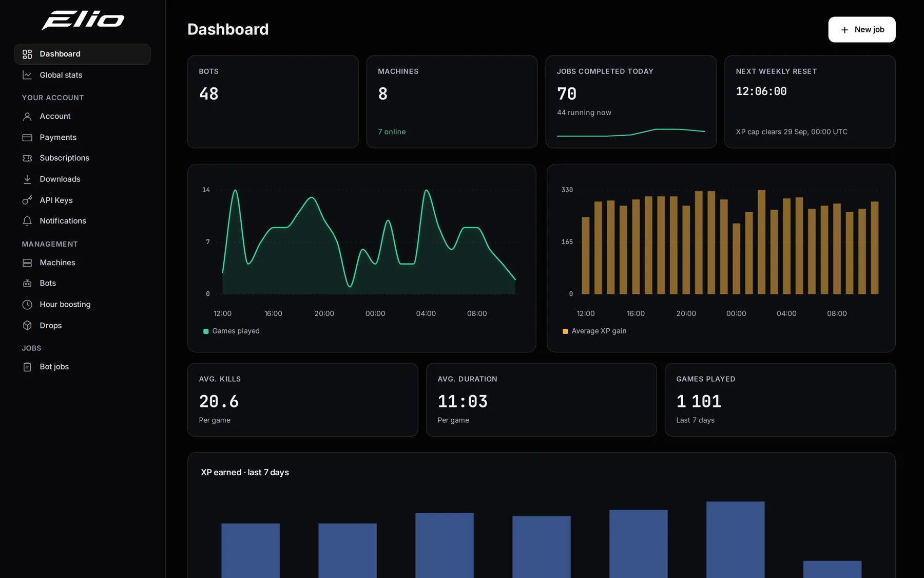Click the Average XP gain legend swatch
Image resolution: width=924 pixels, height=578 pixels.
(565, 331)
